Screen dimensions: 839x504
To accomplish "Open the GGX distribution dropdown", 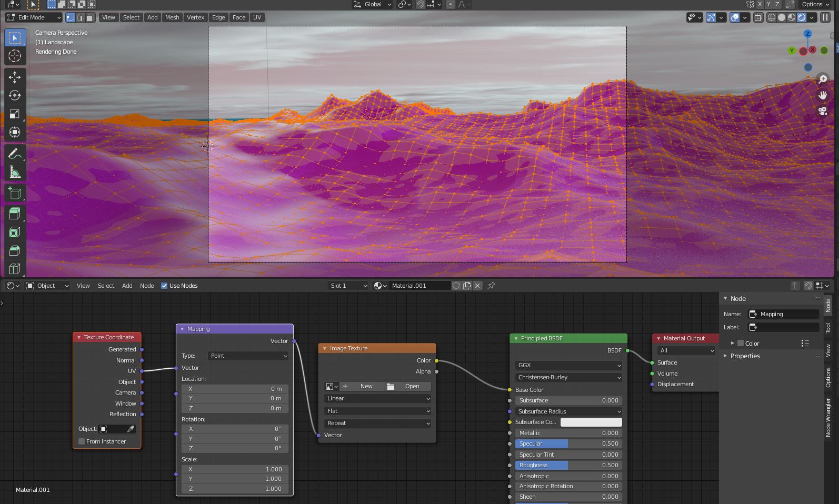I will coord(568,365).
